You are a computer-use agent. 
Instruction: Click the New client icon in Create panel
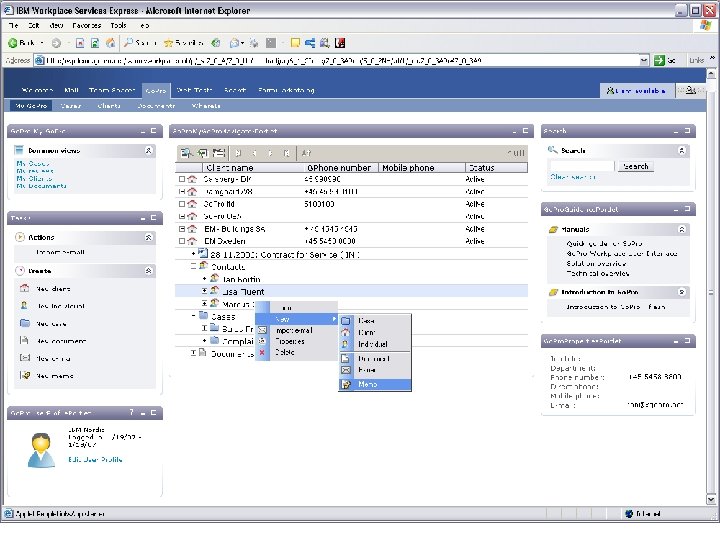24,288
